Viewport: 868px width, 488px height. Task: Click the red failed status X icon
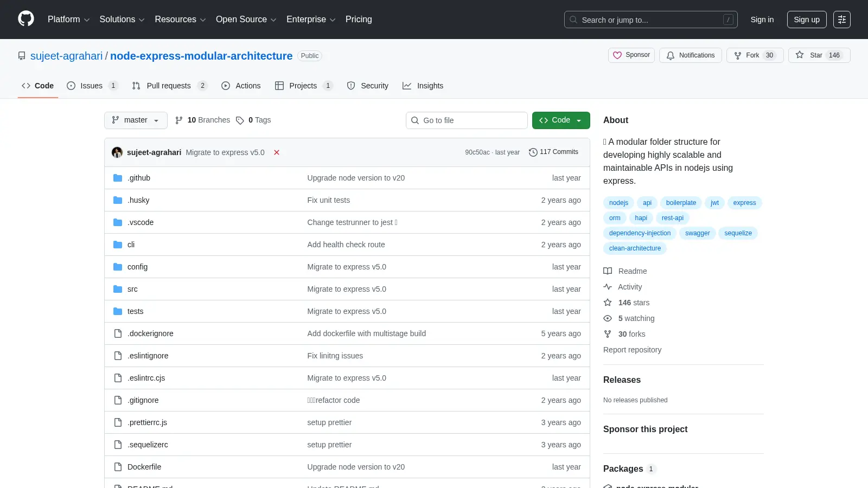[x=277, y=152]
